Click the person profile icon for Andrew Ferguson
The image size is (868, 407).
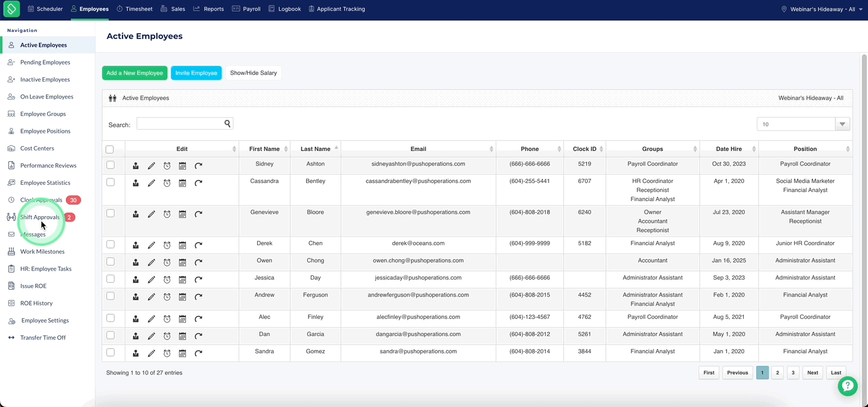(136, 297)
